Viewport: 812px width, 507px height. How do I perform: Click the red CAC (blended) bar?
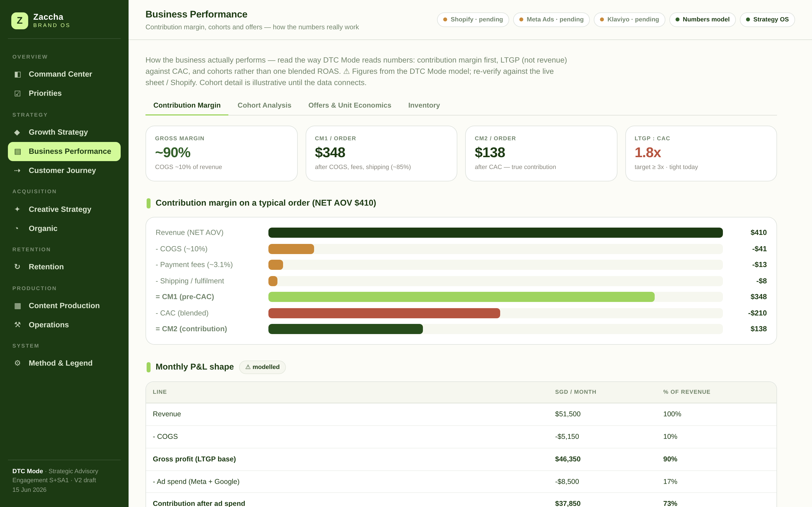(384, 313)
